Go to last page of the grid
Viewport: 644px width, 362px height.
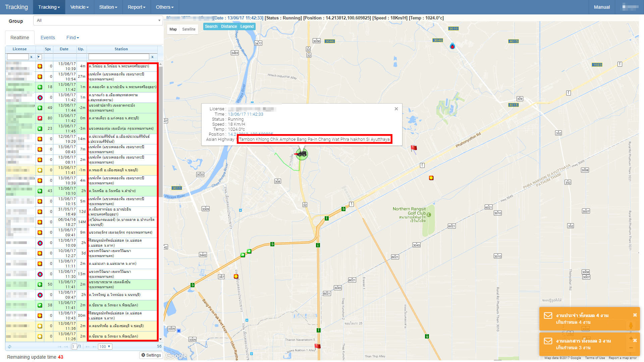pos(94,347)
